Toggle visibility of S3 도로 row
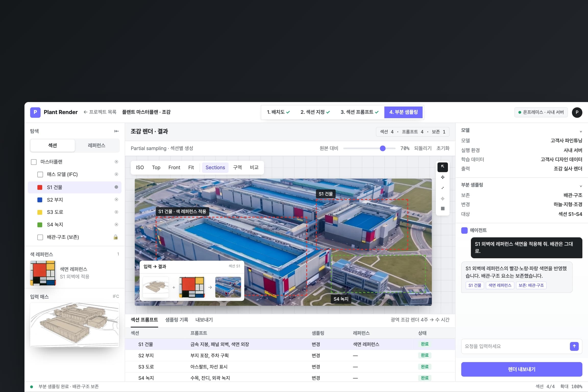The height and width of the screenshot is (392, 588). pyautogui.click(x=116, y=212)
